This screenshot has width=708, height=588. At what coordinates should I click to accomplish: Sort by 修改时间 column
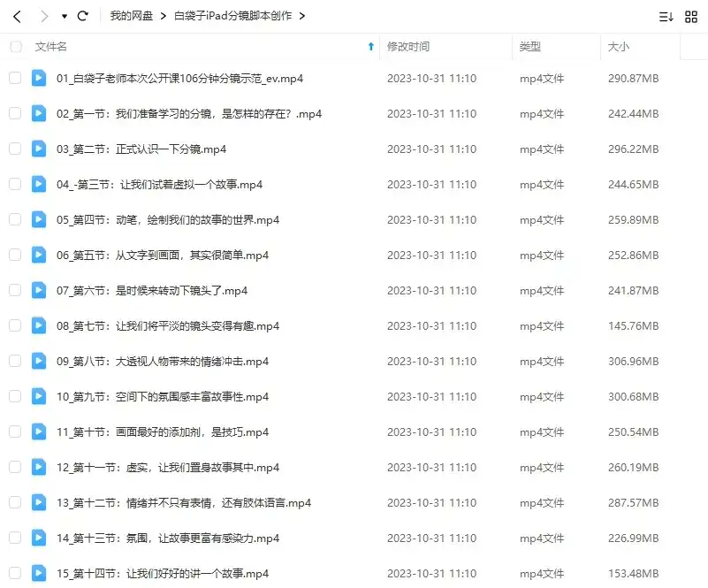pos(408,47)
